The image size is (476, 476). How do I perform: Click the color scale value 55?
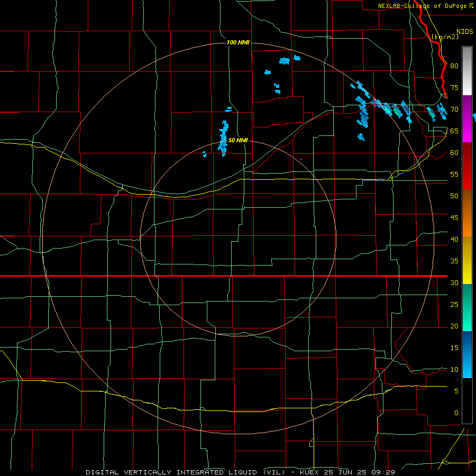pyautogui.click(x=454, y=174)
